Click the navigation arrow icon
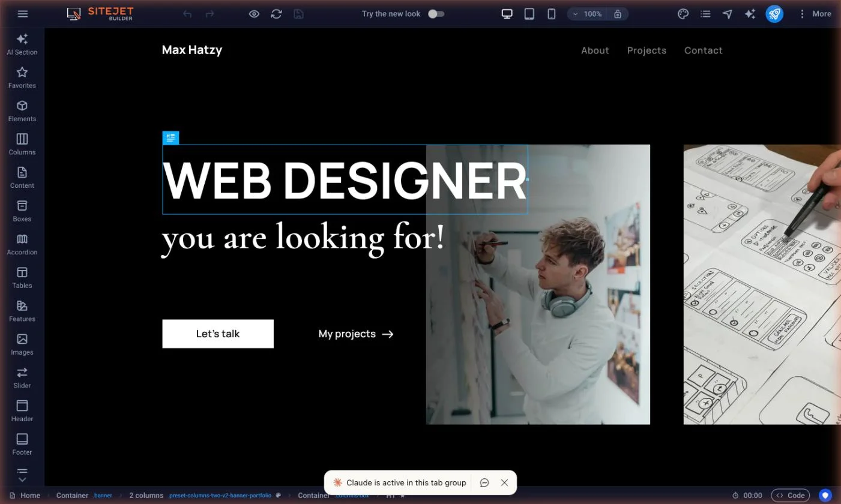The height and width of the screenshot is (504, 841). [728, 14]
